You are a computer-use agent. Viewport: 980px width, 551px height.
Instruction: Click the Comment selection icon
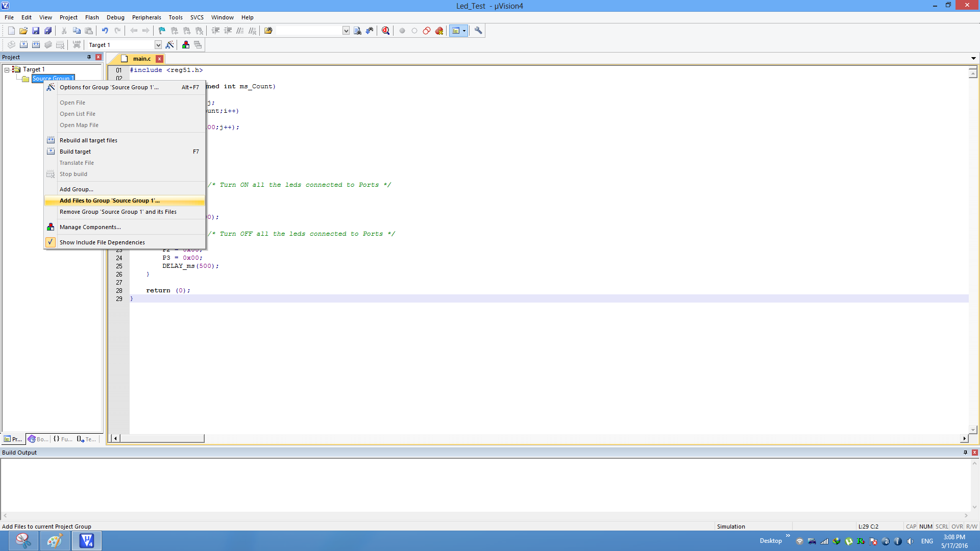click(240, 31)
